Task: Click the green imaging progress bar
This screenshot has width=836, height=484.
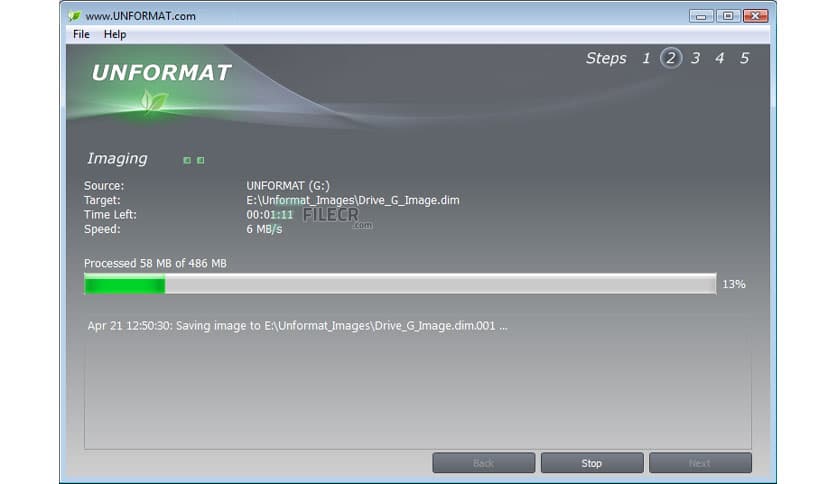Action: click(400, 284)
